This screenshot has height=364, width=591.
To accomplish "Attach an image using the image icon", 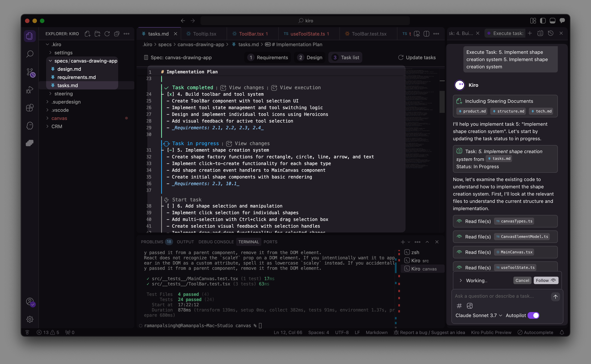I will click(x=470, y=306).
